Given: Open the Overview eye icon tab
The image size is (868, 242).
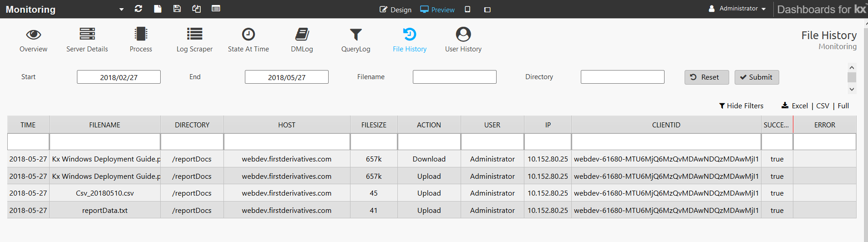Looking at the screenshot, I should pos(33,40).
